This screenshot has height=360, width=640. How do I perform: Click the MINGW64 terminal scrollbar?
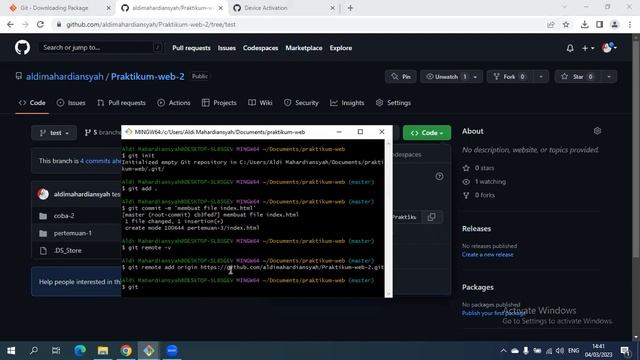click(388, 218)
